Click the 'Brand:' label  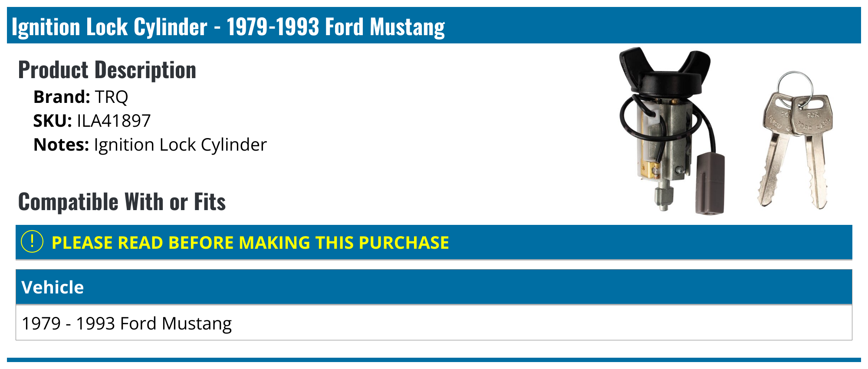pos(62,97)
